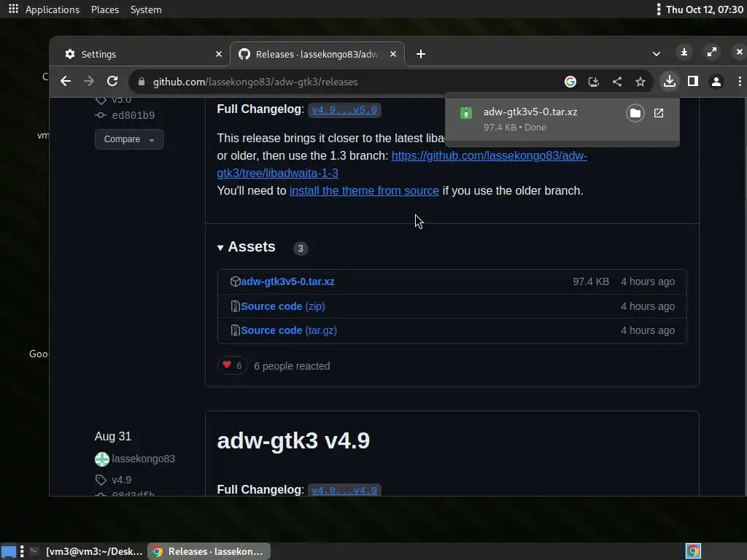Image resolution: width=747 pixels, height=560 pixels.
Task: Click the install page icon in address bar
Action: pos(594,82)
